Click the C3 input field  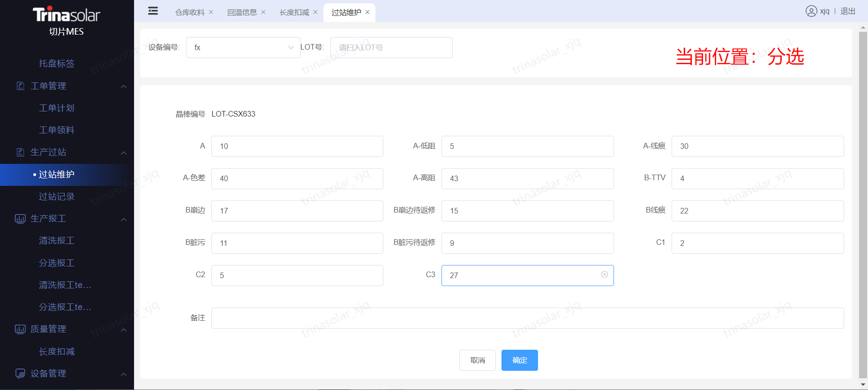pos(528,275)
